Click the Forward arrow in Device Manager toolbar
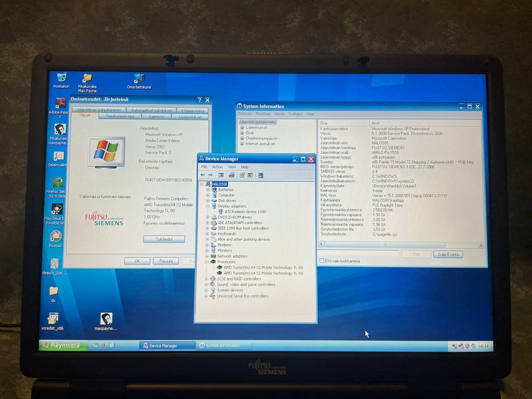The height and width of the screenshot is (399, 532). click(x=211, y=175)
